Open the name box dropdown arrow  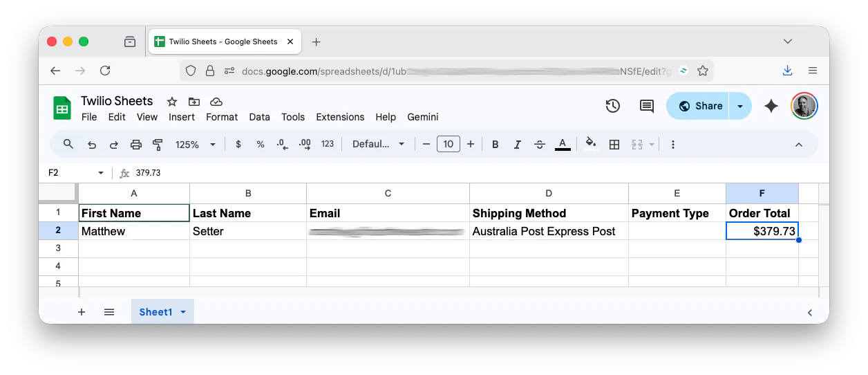[101, 173]
